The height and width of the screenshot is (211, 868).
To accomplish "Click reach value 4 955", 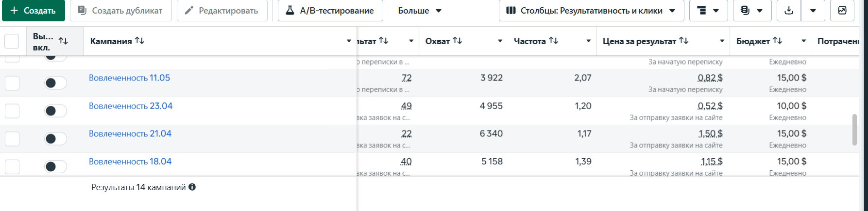I will [491, 106].
